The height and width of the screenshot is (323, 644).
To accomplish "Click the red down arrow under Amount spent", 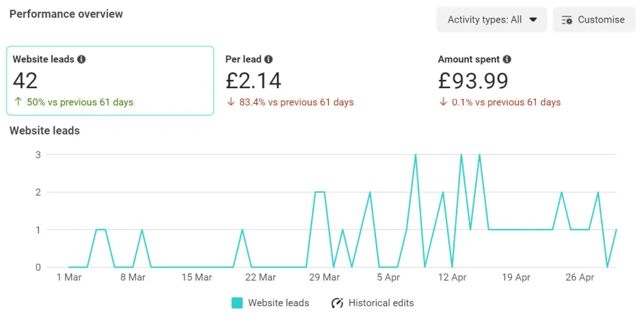I will [x=443, y=102].
